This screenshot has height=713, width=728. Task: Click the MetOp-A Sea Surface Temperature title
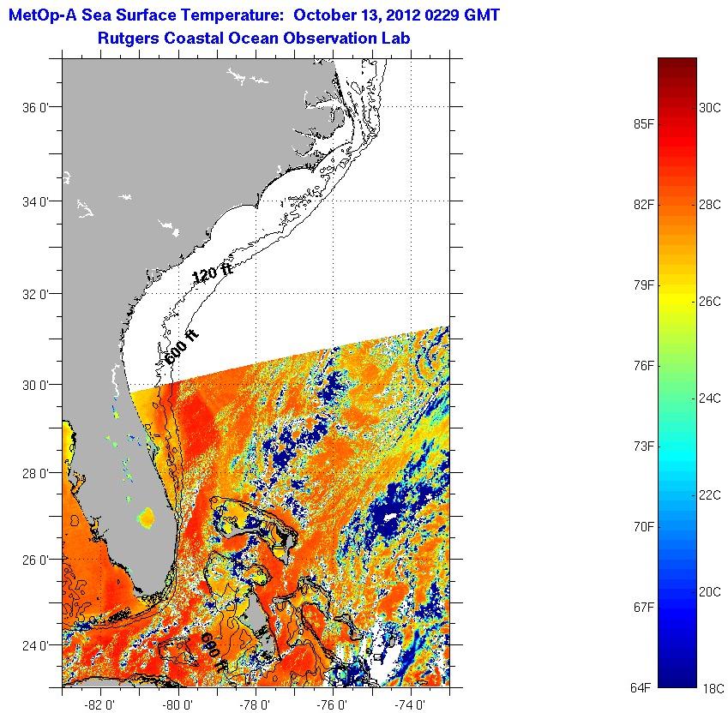254,15
